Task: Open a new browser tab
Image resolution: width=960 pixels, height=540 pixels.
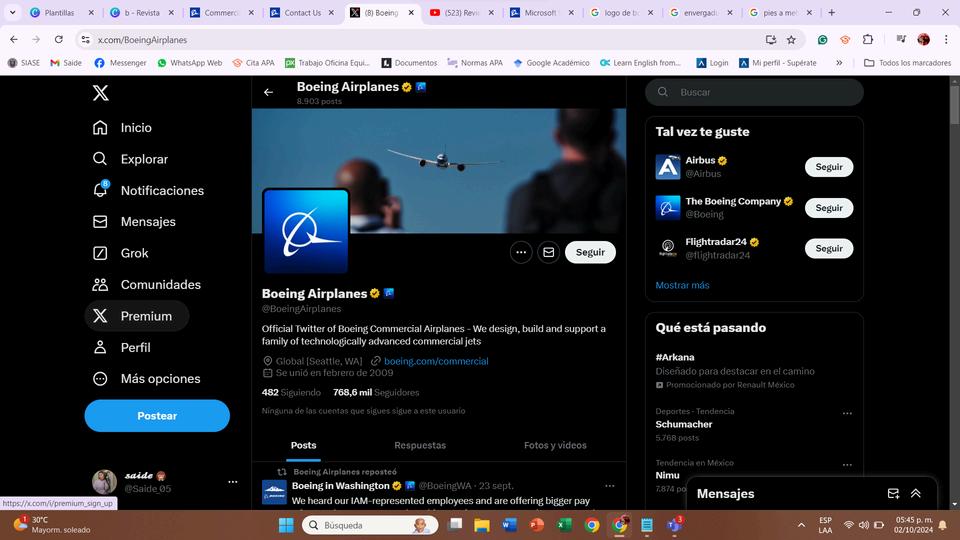Action: 831,12
